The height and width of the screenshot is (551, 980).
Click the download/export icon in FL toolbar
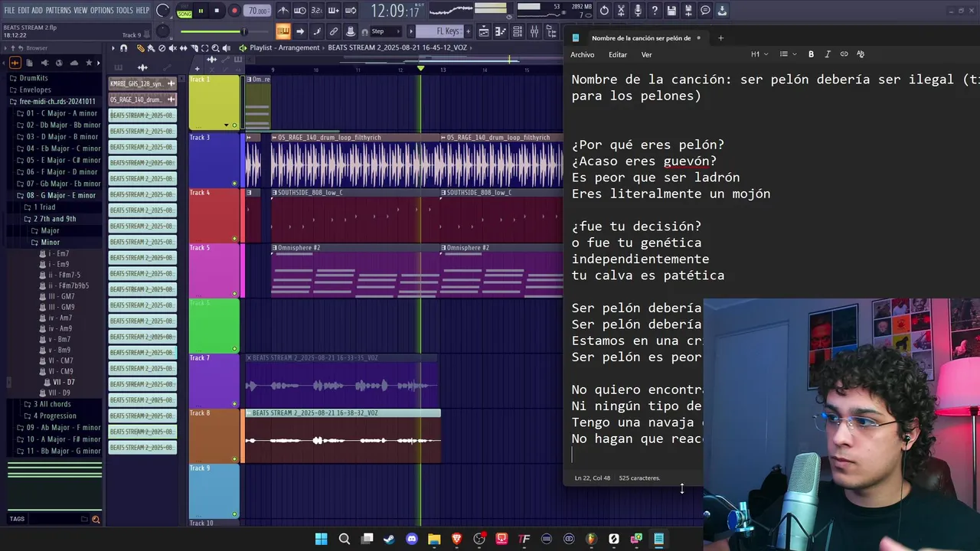pos(722,11)
